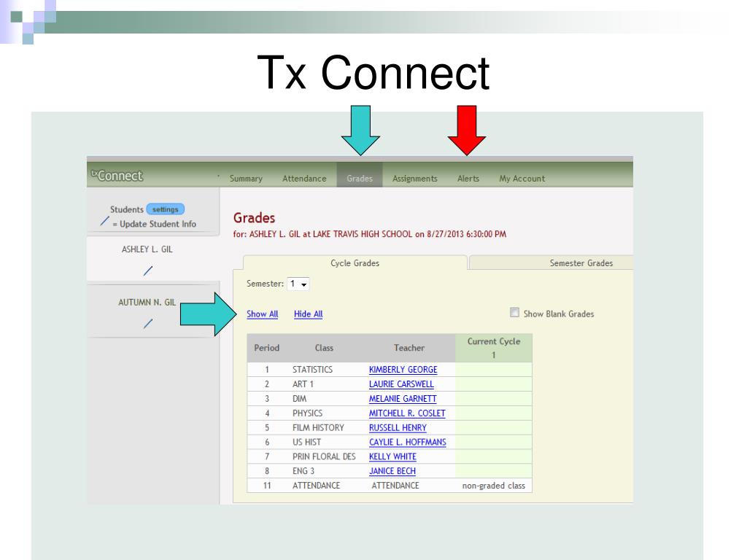Click the Grades page heading
Image resolution: width=747 pixels, height=560 pixels.
(255, 218)
